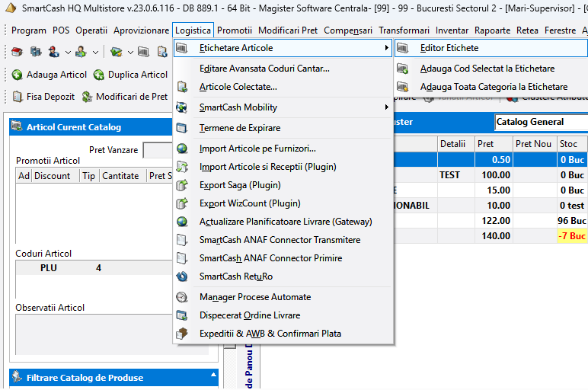Open Etichetare Articole submenu entry
The width and height of the screenshot is (588, 390).
tap(283, 48)
